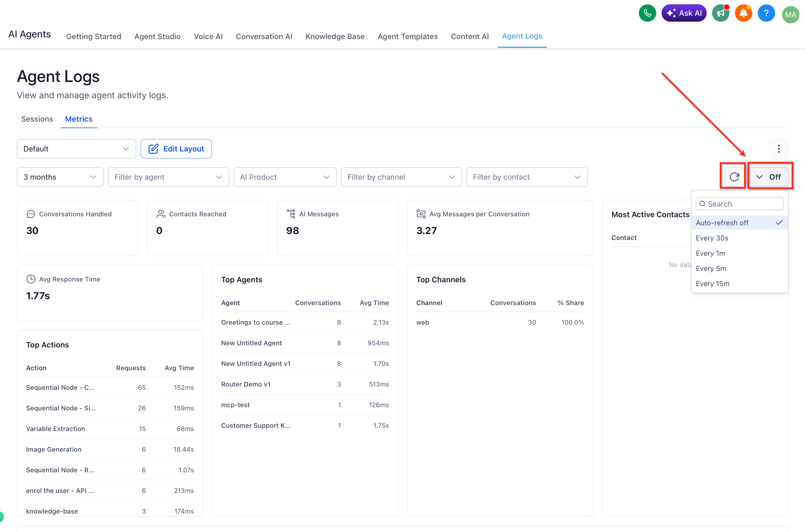Click the refresh metrics icon button
Image resolution: width=806 pixels, height=532 pixels.
click(x=734, y=177)
